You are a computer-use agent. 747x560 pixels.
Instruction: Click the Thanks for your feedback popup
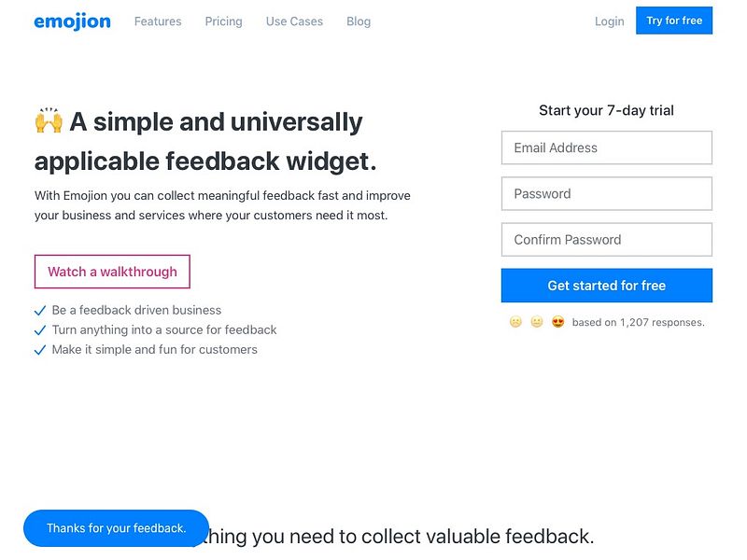(116, 528)
